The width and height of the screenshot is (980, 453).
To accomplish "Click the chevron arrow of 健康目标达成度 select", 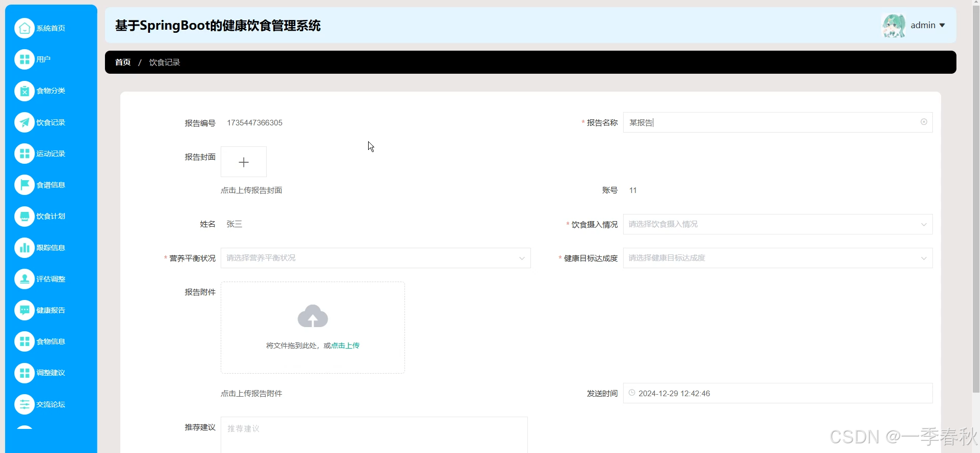I will pyautogui.click(x=924, y=258).
